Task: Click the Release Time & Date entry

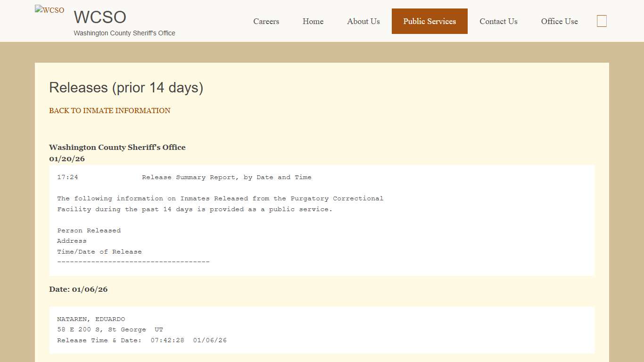Action: 141,340
